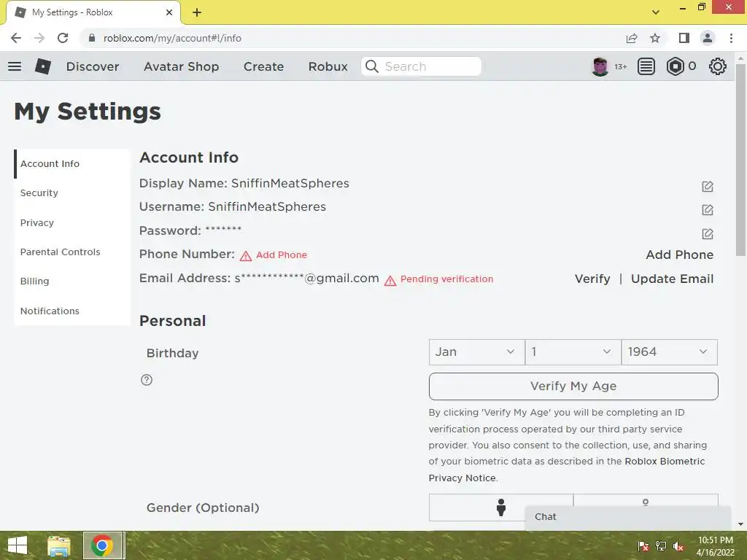Open the Create page
This screenshot has height=560, width=747.
pos(263,66)
